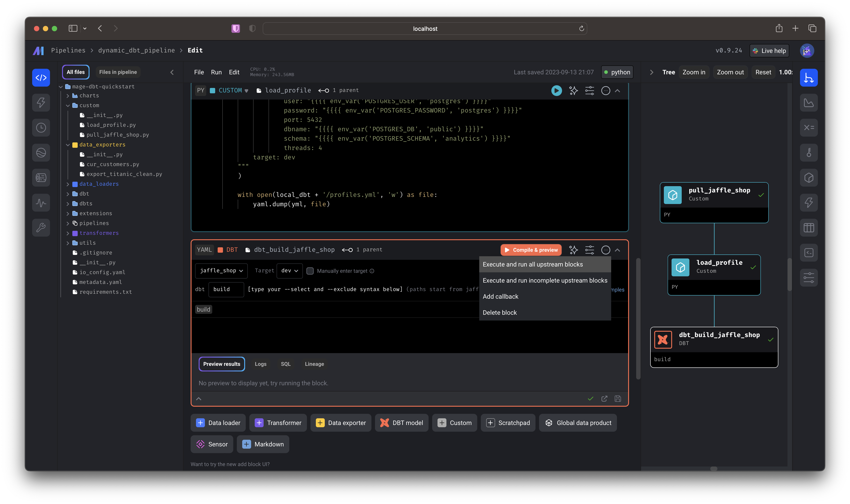Open the code editor sidebar icon
This screenshot has width=850, height=504.
click(41, 78)
